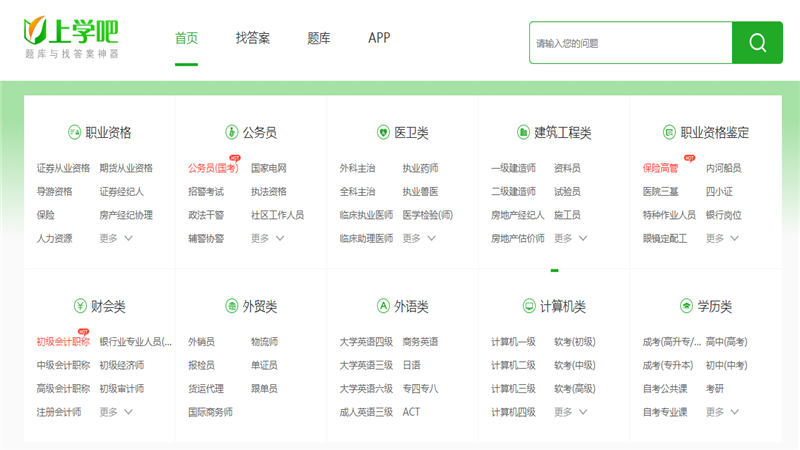Click the 上学吧 site logo
800x450 pixels.
71,37
